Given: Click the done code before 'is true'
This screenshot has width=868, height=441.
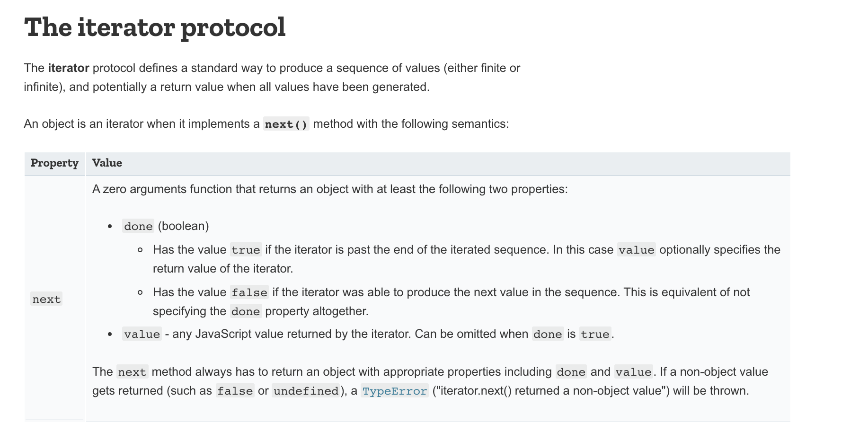Looking at the screenshot, I should point(548,334).
